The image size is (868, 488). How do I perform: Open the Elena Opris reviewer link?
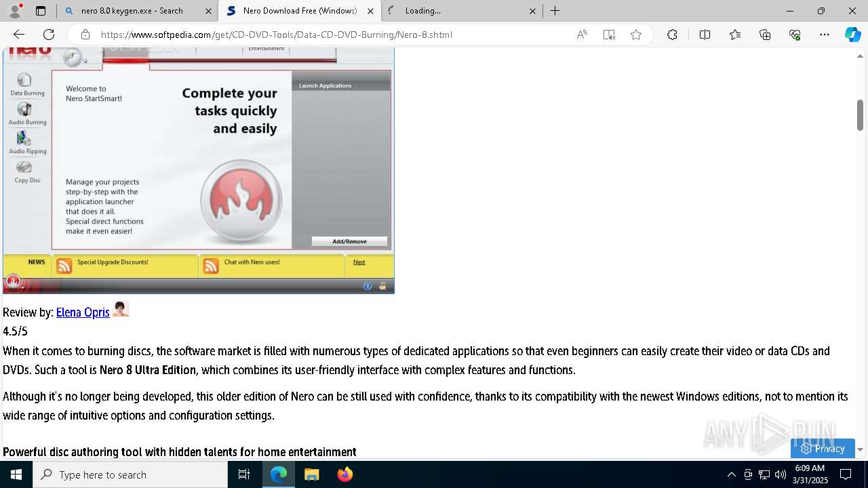coord(83,312)
